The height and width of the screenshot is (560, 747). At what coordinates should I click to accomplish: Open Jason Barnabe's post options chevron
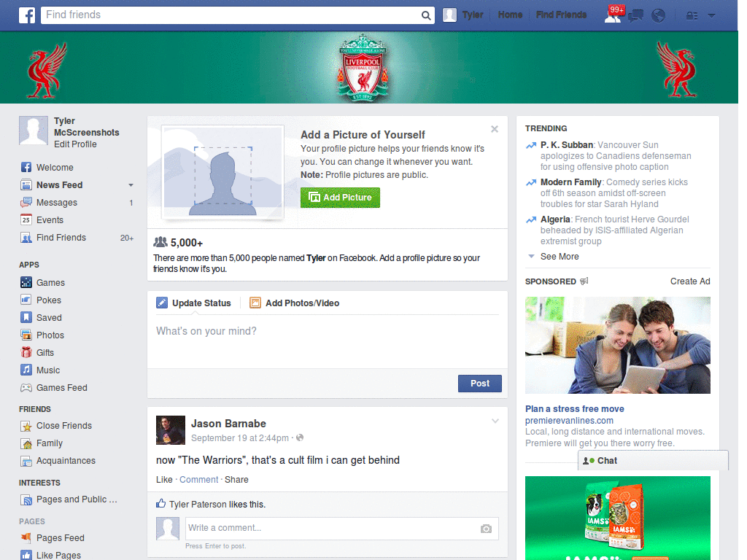[x=495, y=421]
